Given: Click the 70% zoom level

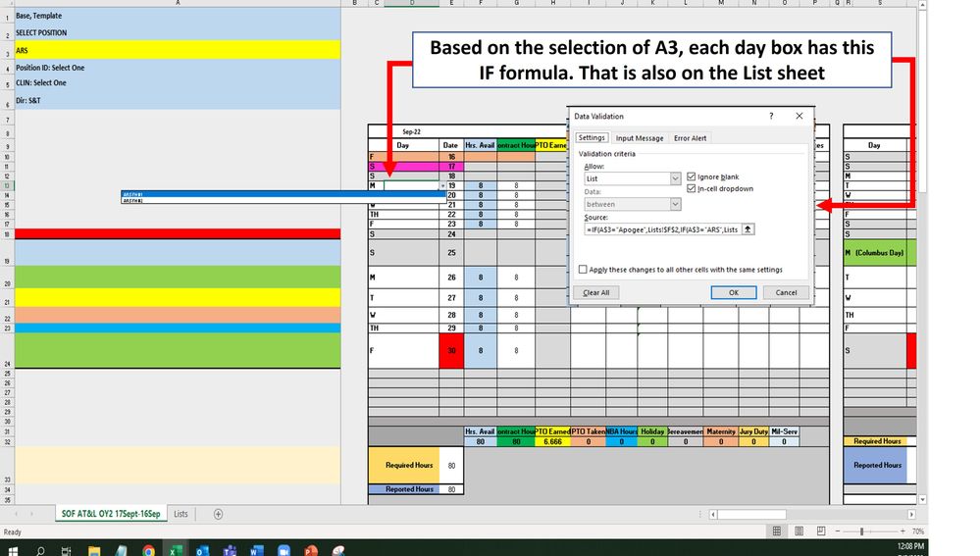Looking at the screenshot, I should [917, 531].
